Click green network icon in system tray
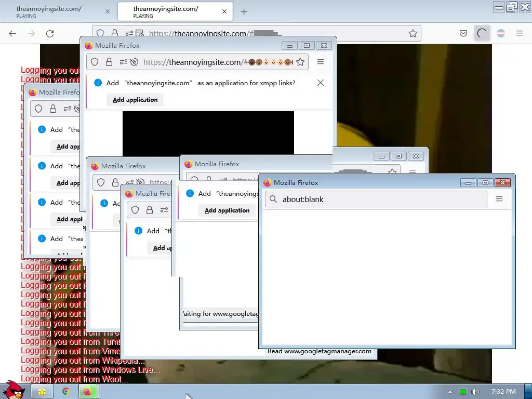The width and height of the screenshot is (532, 399). point(462,392)
